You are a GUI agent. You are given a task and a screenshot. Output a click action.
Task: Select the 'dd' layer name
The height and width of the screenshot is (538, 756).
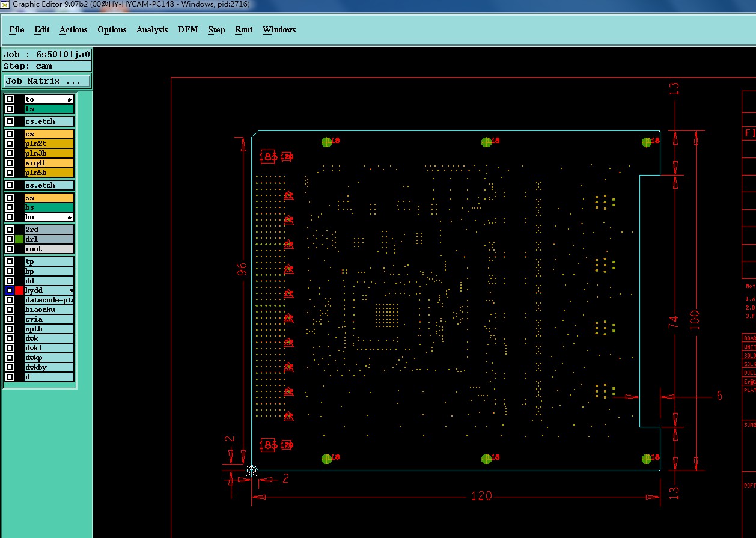click(49, 281)
